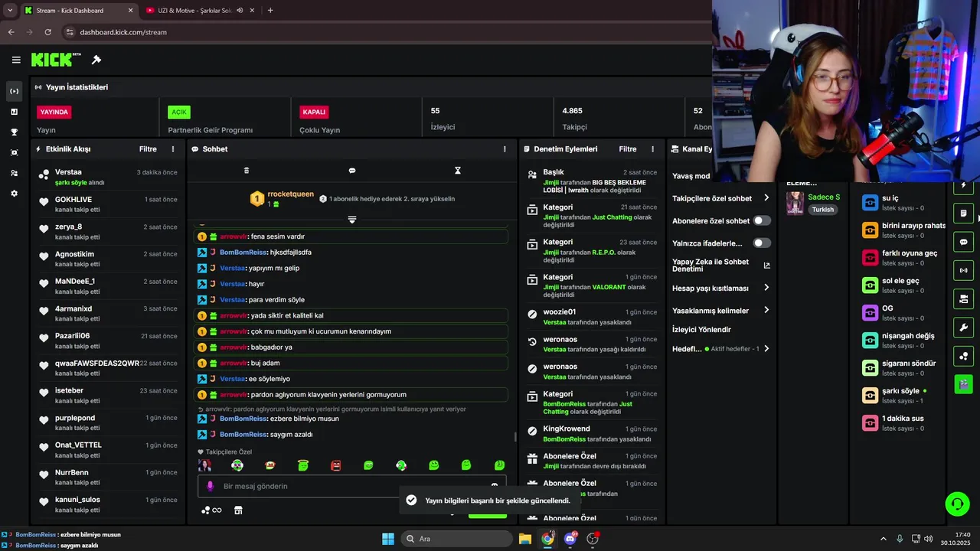Open Denetim Eylemleri three-dot options
The height and width of the screenshot is (551, 980).
pos(652,149)
